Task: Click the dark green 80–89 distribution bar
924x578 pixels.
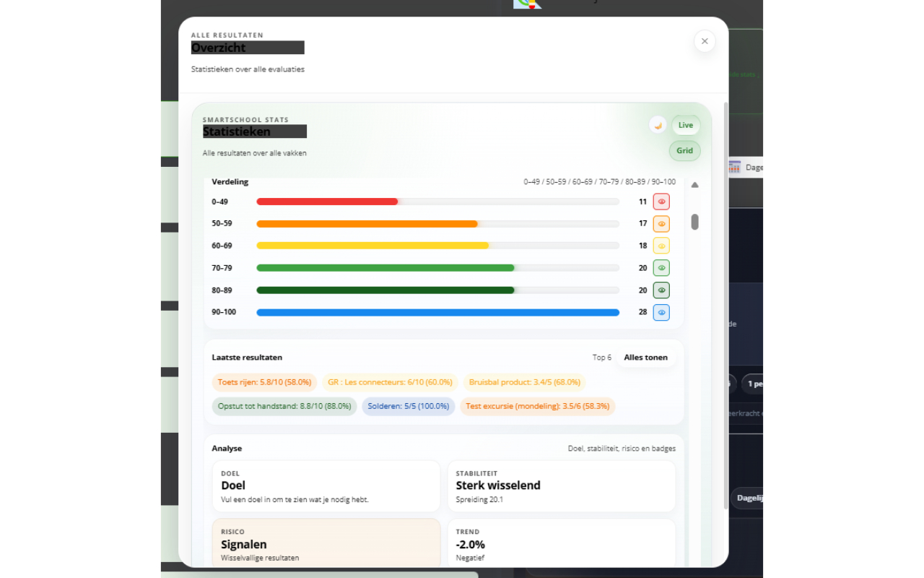Action: tap(385, 290)
